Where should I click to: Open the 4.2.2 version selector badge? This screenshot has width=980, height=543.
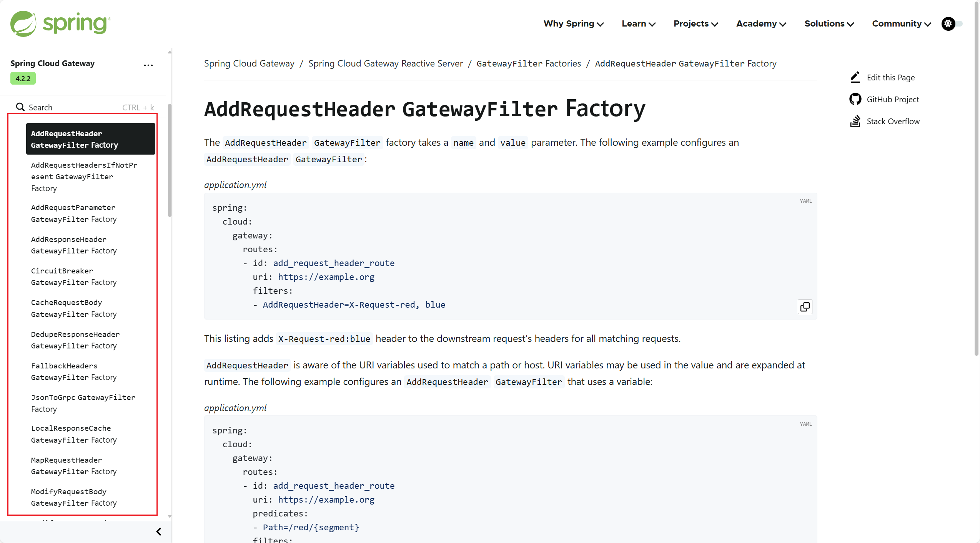pyautogui.click(x=23, y=78)
